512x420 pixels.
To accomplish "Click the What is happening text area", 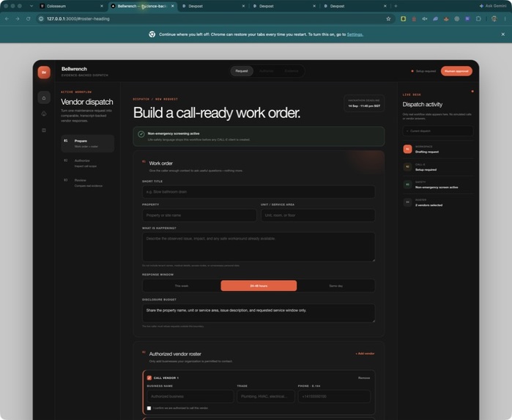I will 259,247.
